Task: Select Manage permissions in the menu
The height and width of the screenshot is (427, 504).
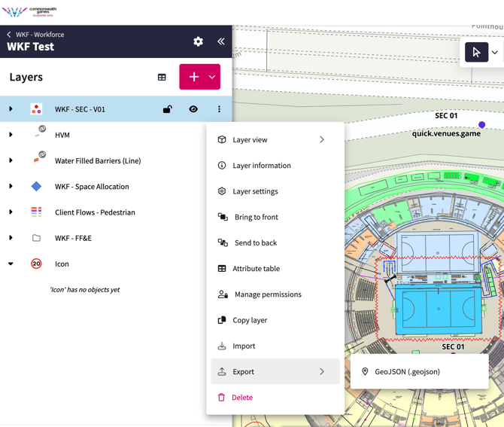Action: click(267, 294)
